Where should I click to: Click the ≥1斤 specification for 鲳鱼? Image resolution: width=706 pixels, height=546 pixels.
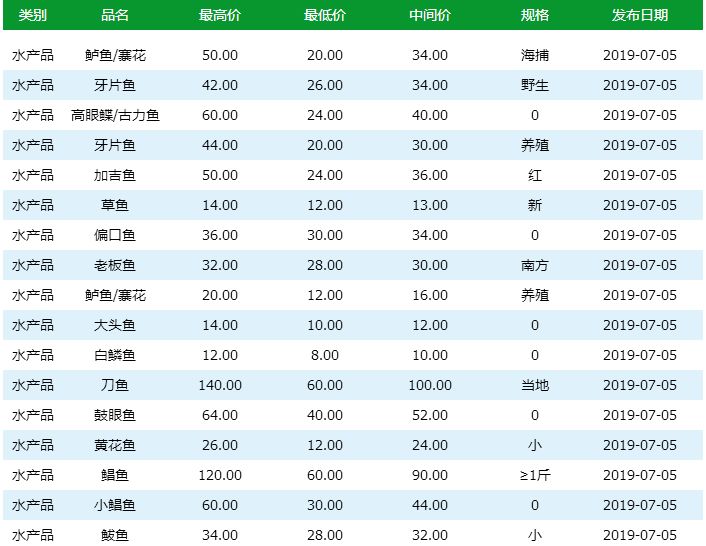pyautogui.click(x=535, y=475)
